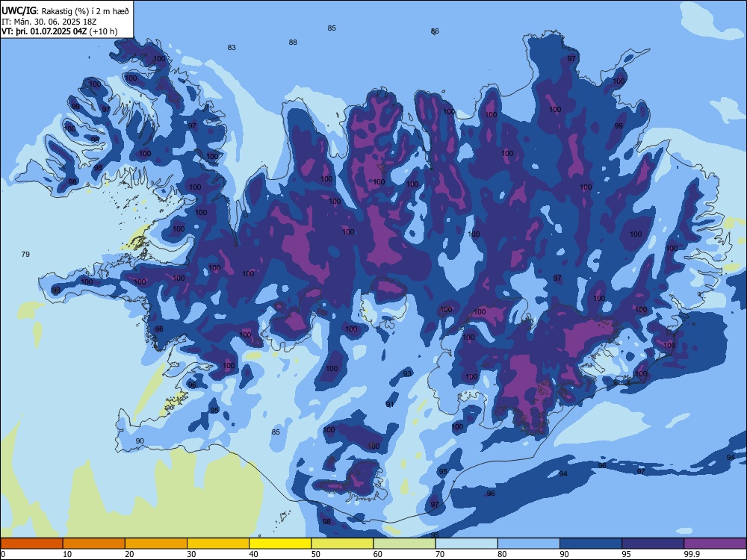The height and width of the screenshot is (560, 747).
Task: Pick the indigo 95–99.9 legend segment
Action: point(653,544)
